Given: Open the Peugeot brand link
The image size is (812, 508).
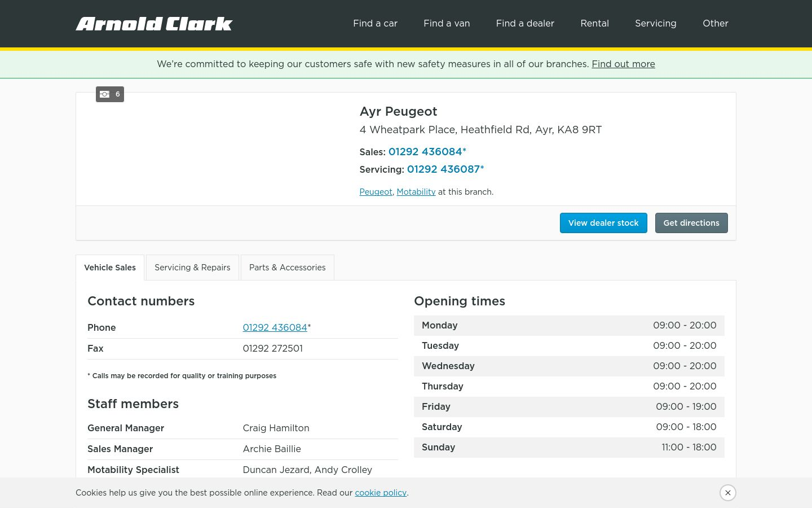Looking at the screenshot, I should pos(376,192).
